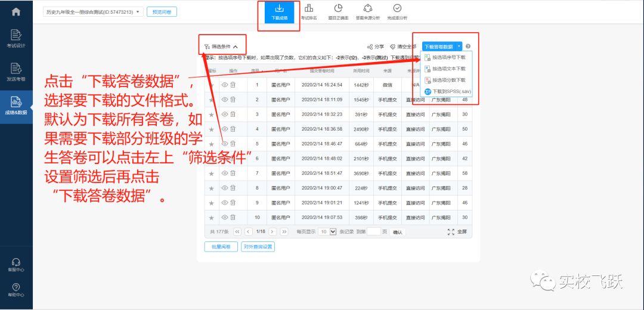Image resolution: width=644 pixels, height=310 pixels.
Task: Sort by the 所用时间 column header
Action: 361,70
